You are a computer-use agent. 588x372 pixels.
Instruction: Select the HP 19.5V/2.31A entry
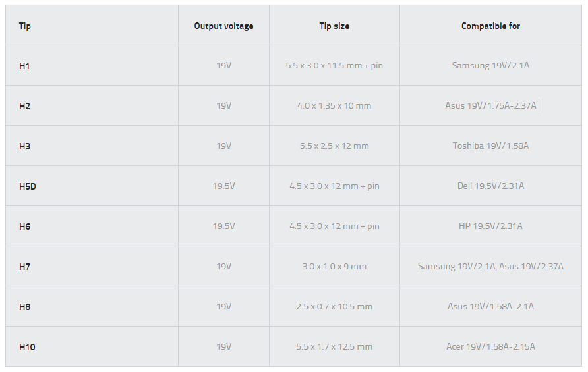(490, 226)
